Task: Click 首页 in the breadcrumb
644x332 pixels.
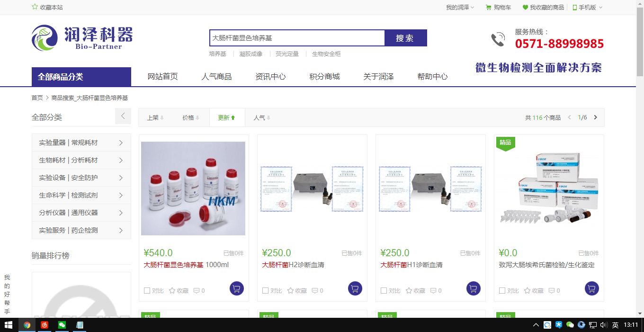Action: pyautogui.click(x=37, y=98)
